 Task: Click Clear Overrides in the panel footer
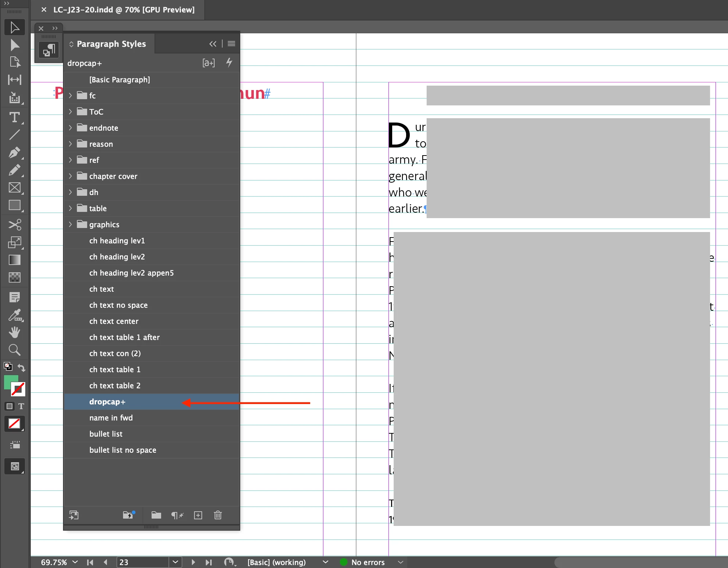click(x=177, y=515)
